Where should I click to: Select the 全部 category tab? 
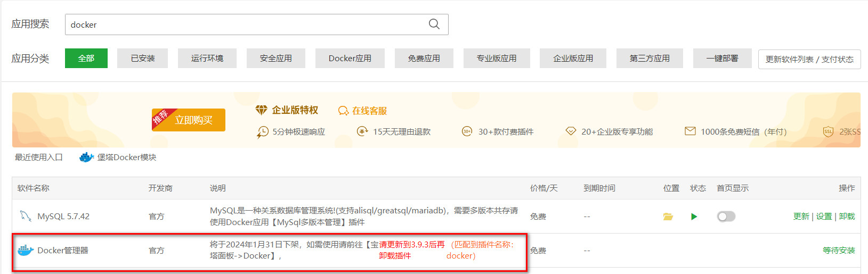[x=86, y=58]
